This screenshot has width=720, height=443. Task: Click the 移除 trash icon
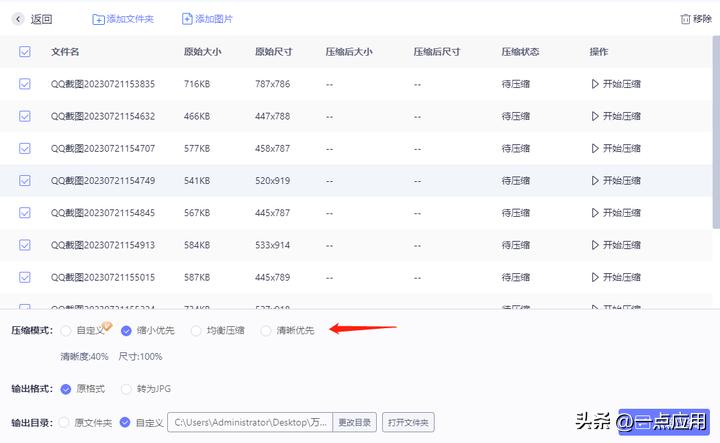tap(685, 19)
